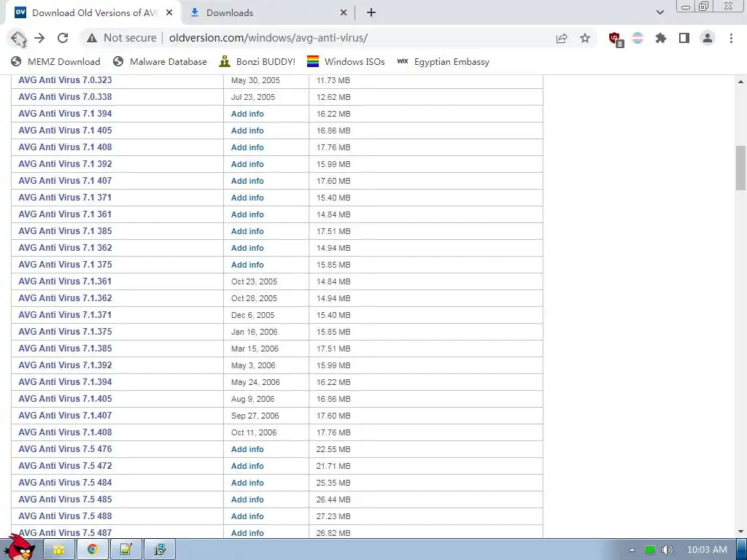The height and width of the screenshot is (560, 747).
Task: Open the MEMZ Download bookmark
Action: click(x=55, y=61)
